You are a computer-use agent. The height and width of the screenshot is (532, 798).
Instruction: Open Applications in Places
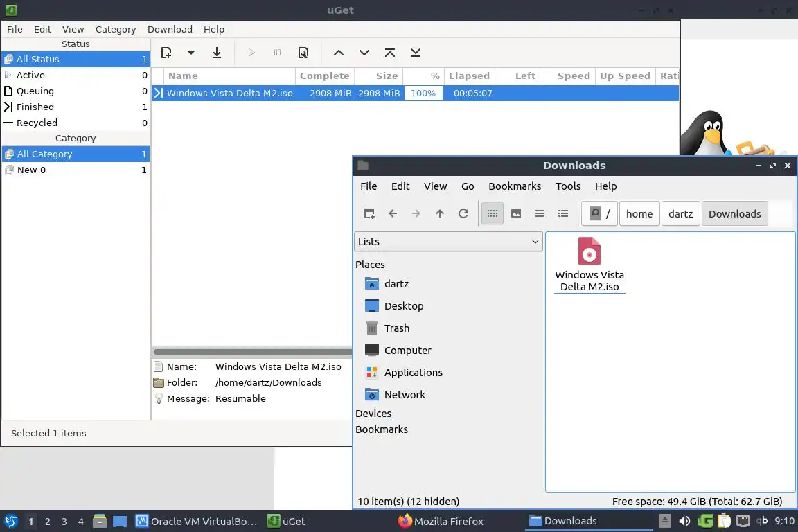(x=414, y=373)
